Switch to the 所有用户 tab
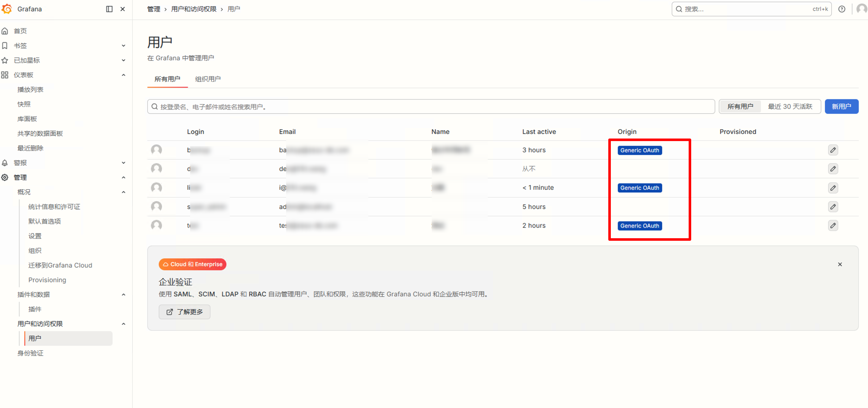Image resolution: width=868 pixels, height=408 pixels. (167, 79)
